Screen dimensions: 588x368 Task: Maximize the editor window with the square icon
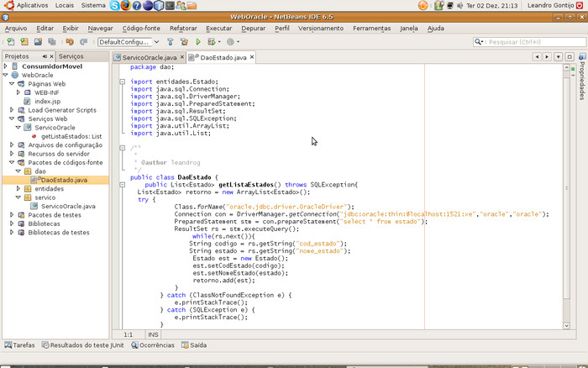570,56
